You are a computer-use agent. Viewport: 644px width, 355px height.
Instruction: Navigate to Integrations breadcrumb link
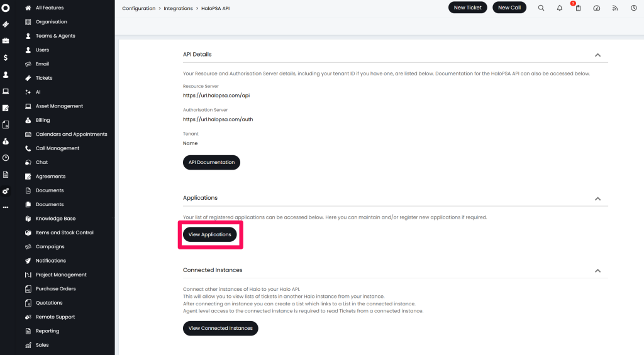tap(178, 8)
